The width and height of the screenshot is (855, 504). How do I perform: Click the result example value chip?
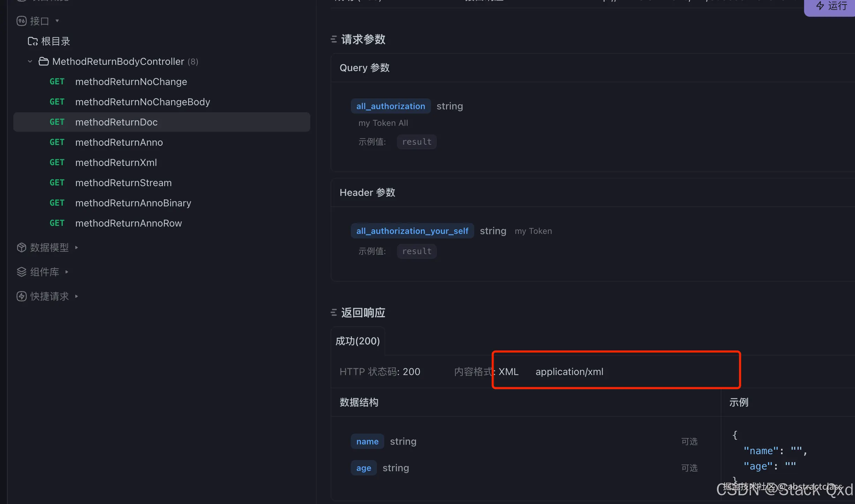(x=417, y=142)
